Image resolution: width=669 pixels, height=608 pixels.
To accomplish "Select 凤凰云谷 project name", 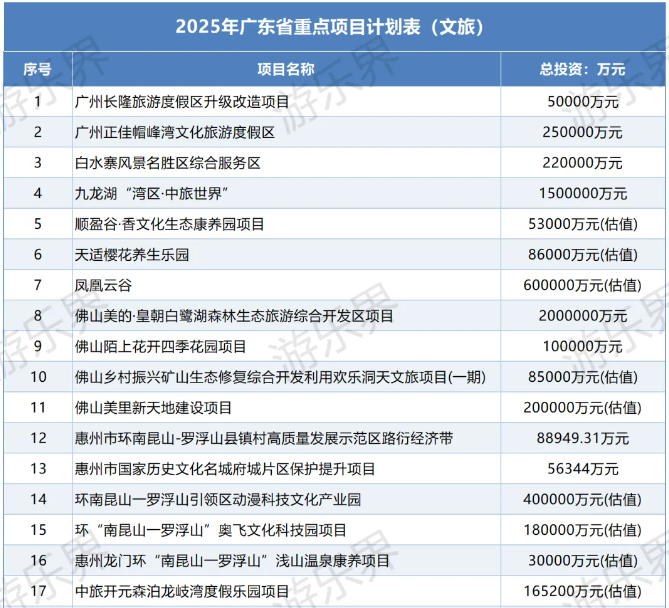I will click(x=103, y=285).
